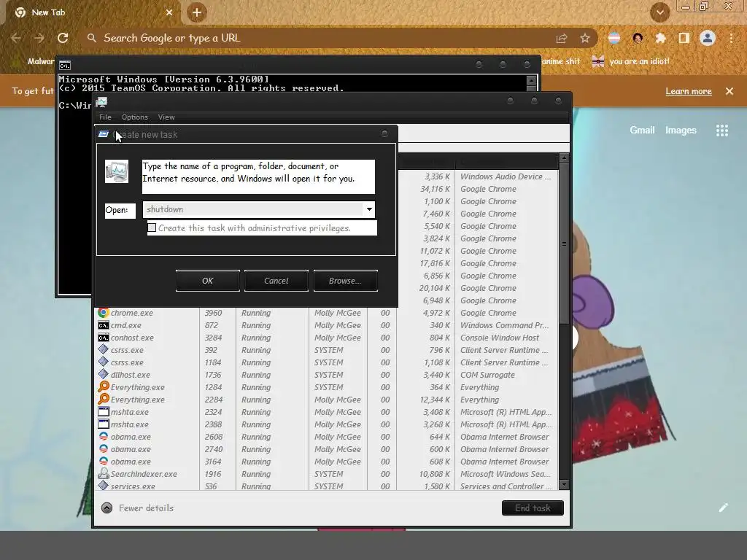747x560 pixels.
Task: Open the Chrome extensions puzzle icon
Action: coord(661,38)
